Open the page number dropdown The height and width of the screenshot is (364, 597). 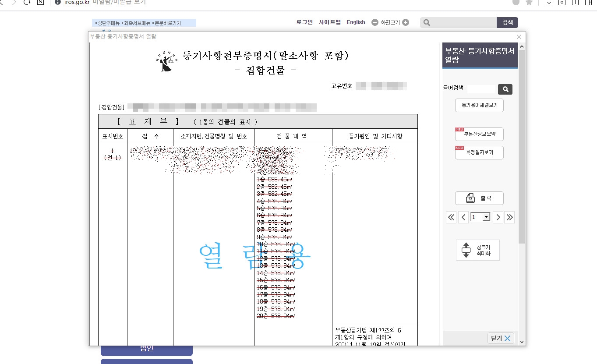(480, 217)
